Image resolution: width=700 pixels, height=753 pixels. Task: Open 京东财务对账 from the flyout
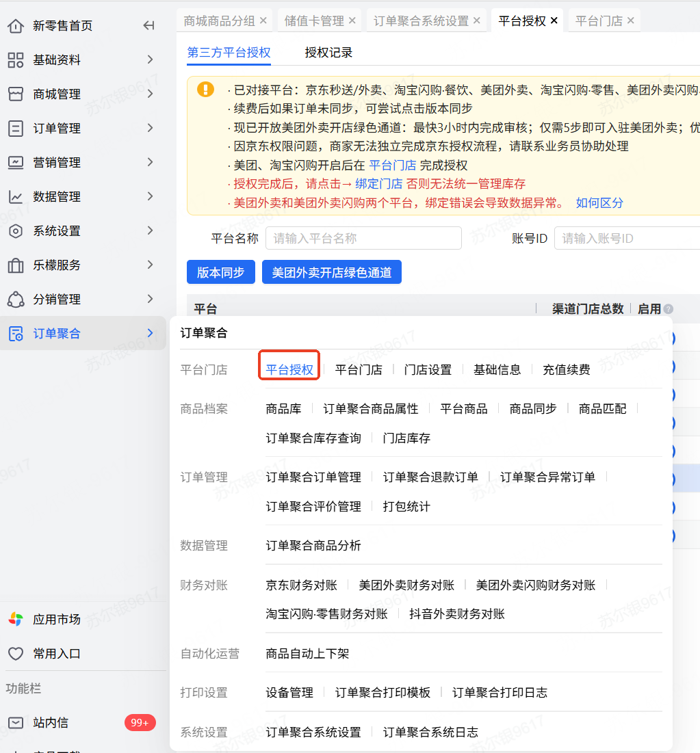pyautogui.click(x=301, y=585)
